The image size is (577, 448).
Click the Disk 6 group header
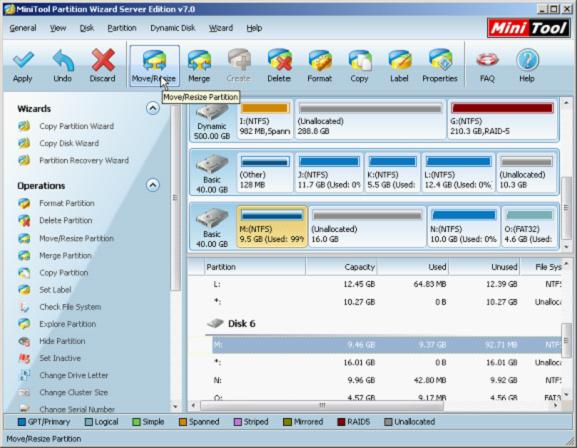coord(241,324)
